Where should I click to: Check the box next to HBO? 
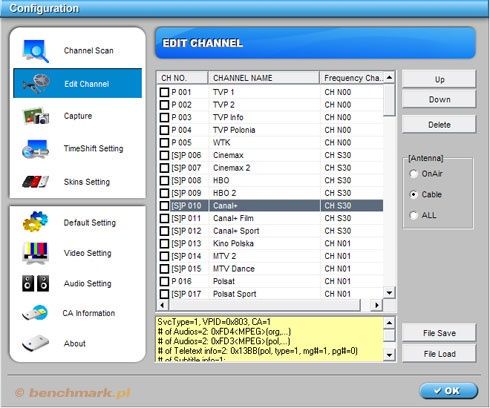(164, 181)
